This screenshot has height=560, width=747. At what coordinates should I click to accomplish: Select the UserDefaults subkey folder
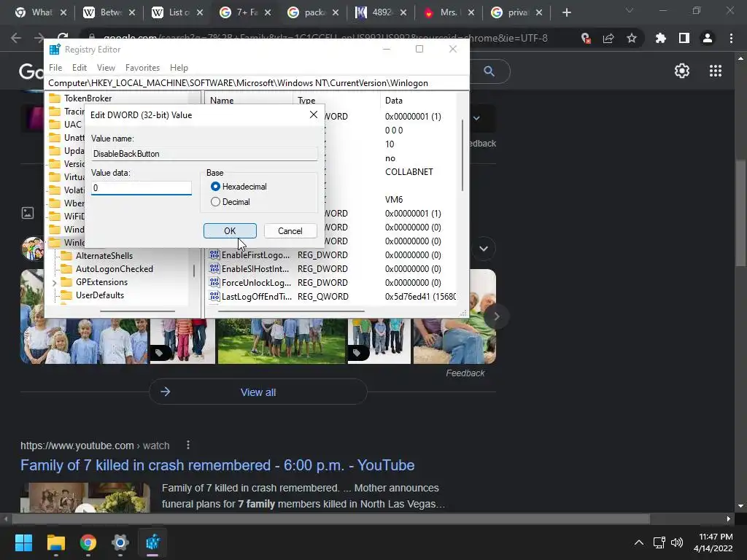[99, 295]
